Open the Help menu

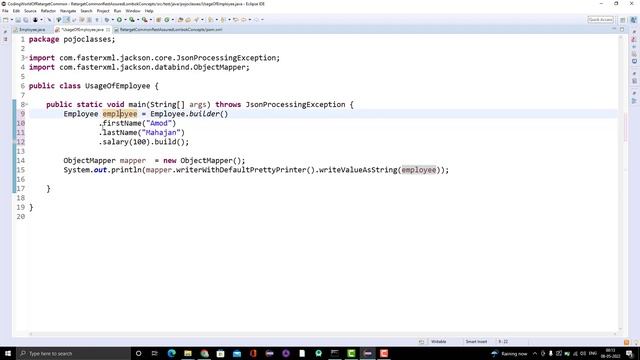click(x=149, y=11)
